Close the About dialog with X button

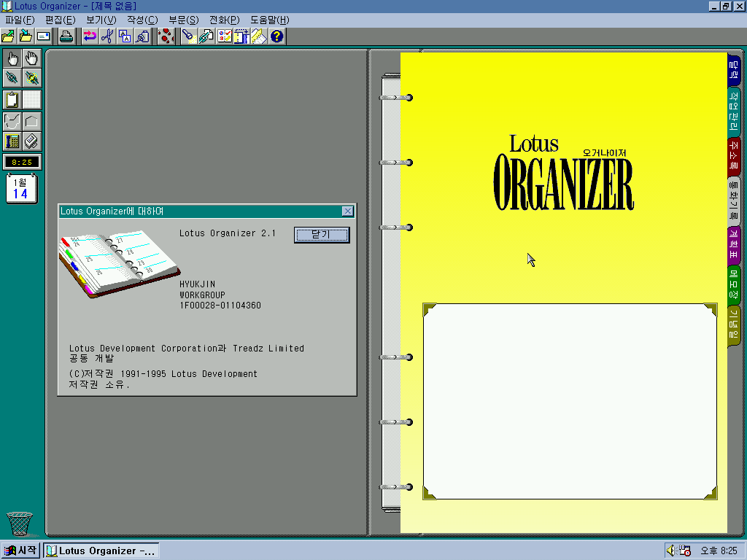[348, 211]
